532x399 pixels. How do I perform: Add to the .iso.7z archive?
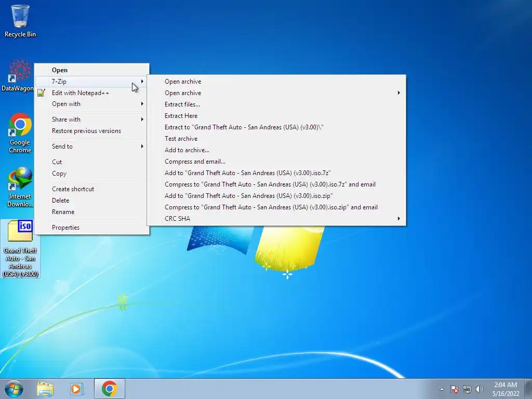276,172
